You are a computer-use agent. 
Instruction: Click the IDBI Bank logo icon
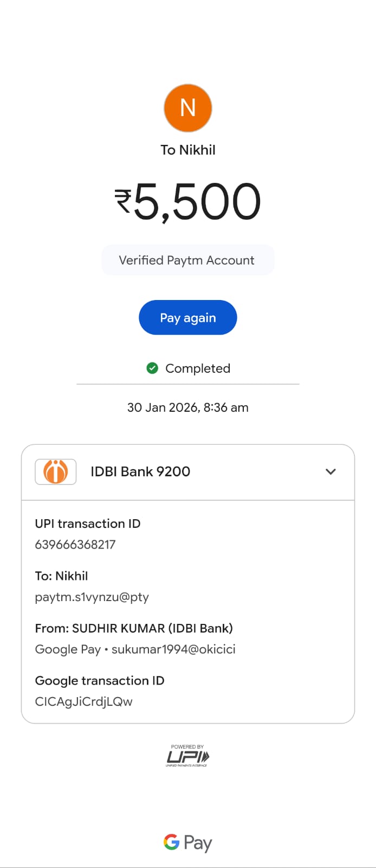point(55,471)
